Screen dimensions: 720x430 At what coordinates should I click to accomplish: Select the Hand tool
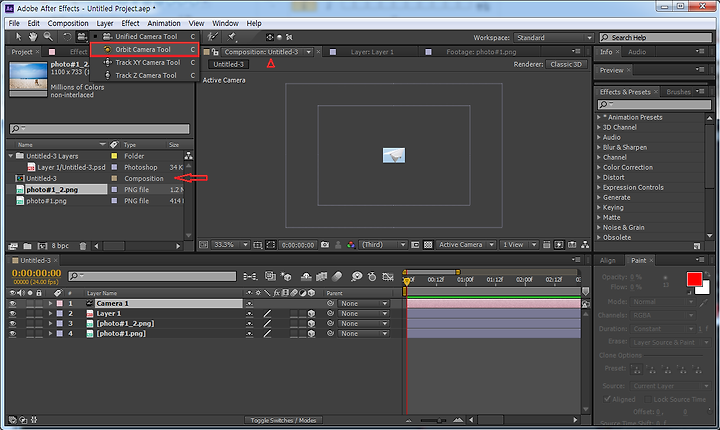pyautogui.click(x=33, y=37)
